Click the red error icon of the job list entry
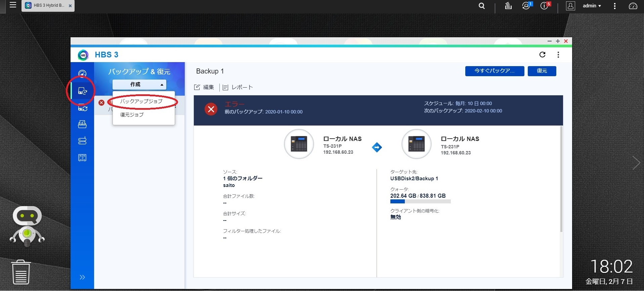This screenshot has height=291, width=644. (101, 102)
